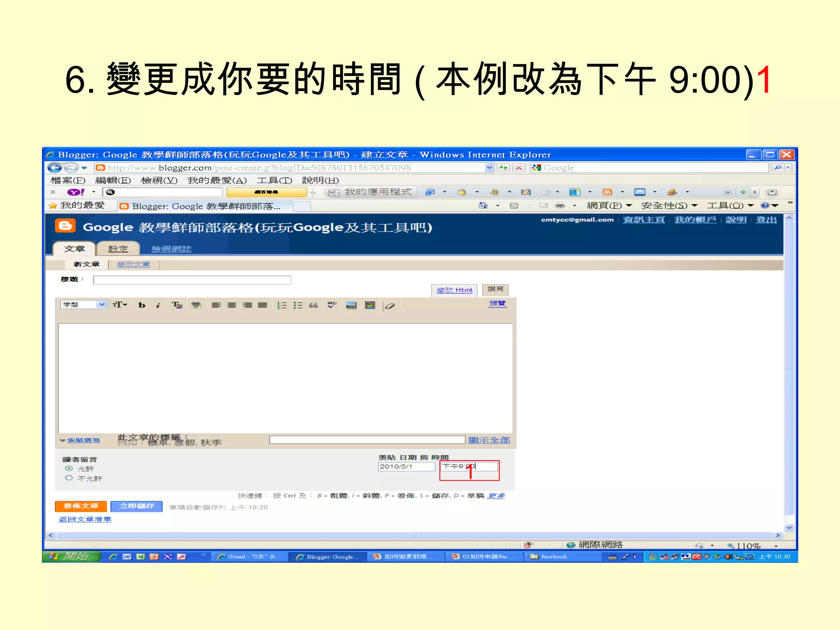The width and height of the screenshot is (840, 630).
Task: Click the Yahoo toolbar logo
Action: tap(76, 192)
